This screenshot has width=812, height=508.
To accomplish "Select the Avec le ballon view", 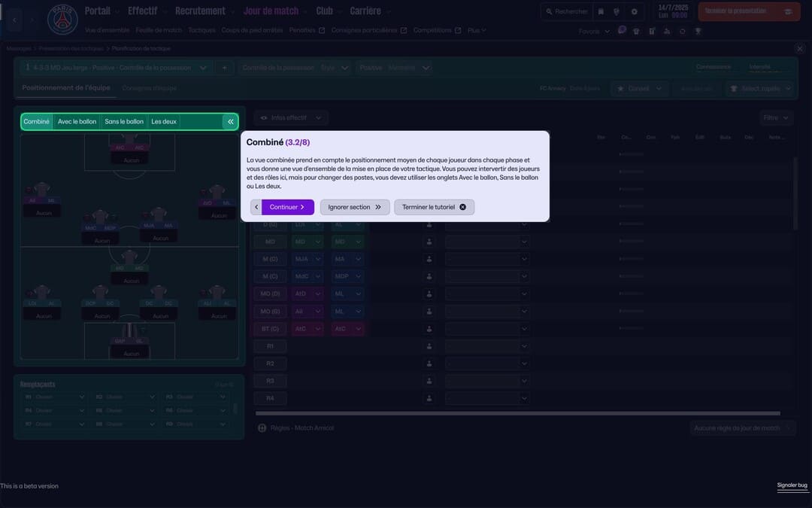I will pos(77,122).
